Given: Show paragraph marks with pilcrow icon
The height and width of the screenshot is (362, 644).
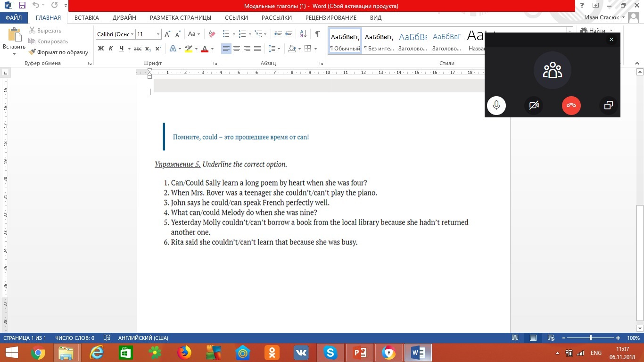Looking at the screenshot, I should [317, 34].
